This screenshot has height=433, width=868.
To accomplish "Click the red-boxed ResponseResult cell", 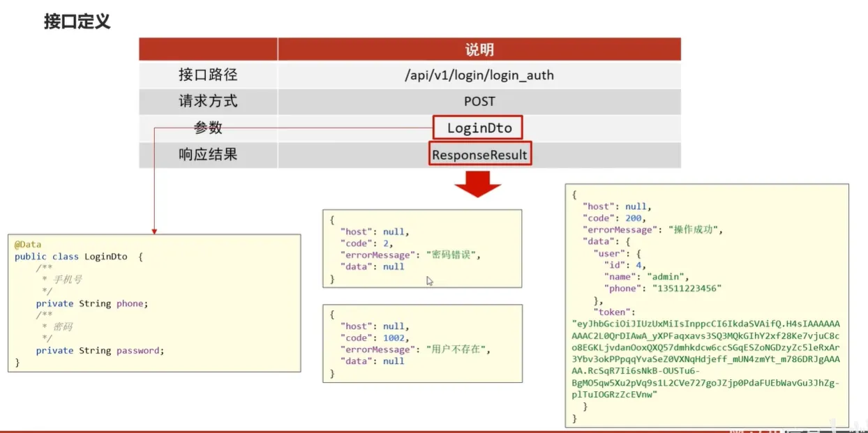I will point(479,155).
